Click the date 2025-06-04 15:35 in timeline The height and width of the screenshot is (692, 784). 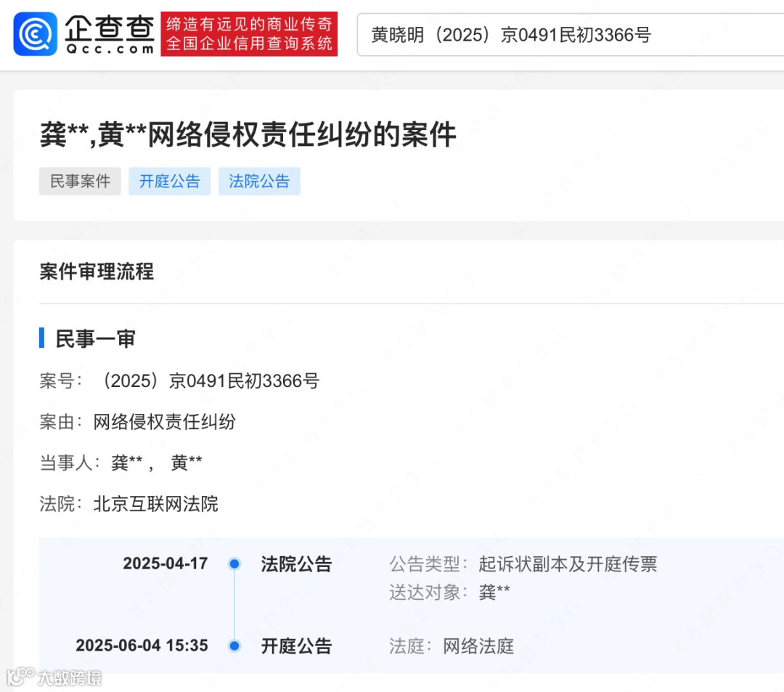(x=142, y=646)
